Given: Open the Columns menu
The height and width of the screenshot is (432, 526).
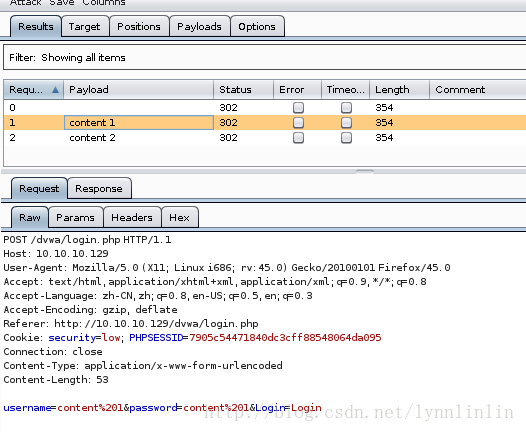Looking at the screenshot, I should [x=104, y=3].
